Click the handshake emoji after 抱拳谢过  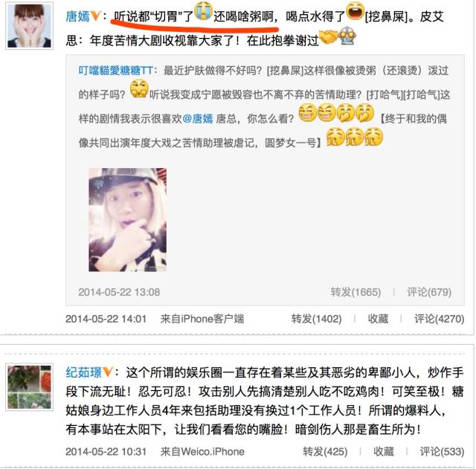pyautogui.click(x=329, y=36)
